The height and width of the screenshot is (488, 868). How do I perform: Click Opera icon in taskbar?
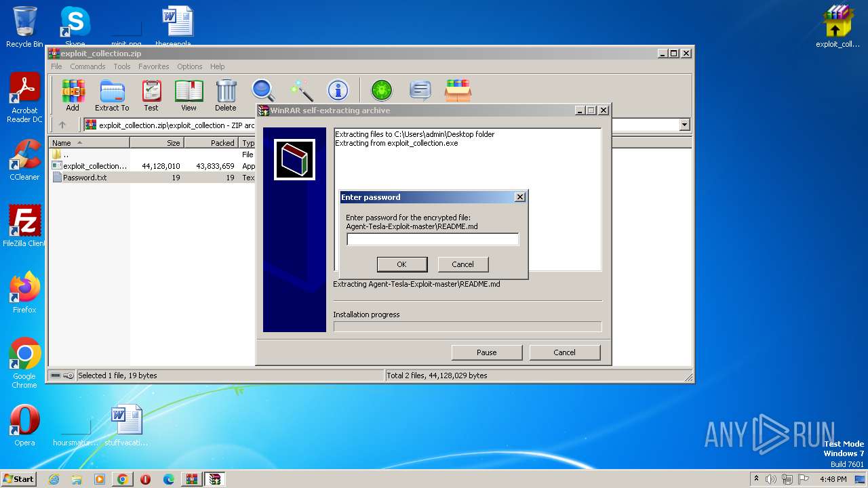145,479
